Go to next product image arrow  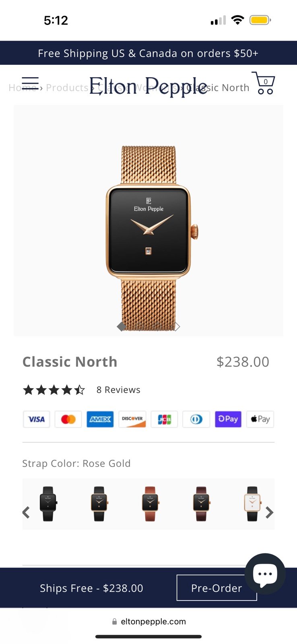pyautogui.click(x=177, y=326)
